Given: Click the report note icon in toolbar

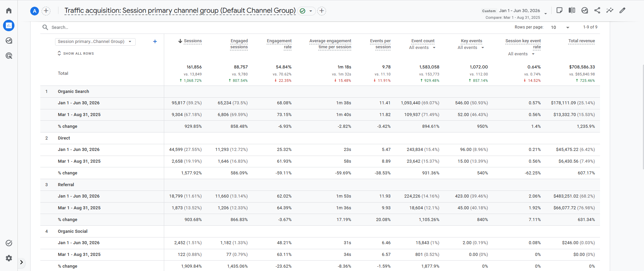Looking at the screenshot, I should coord(559,10).
